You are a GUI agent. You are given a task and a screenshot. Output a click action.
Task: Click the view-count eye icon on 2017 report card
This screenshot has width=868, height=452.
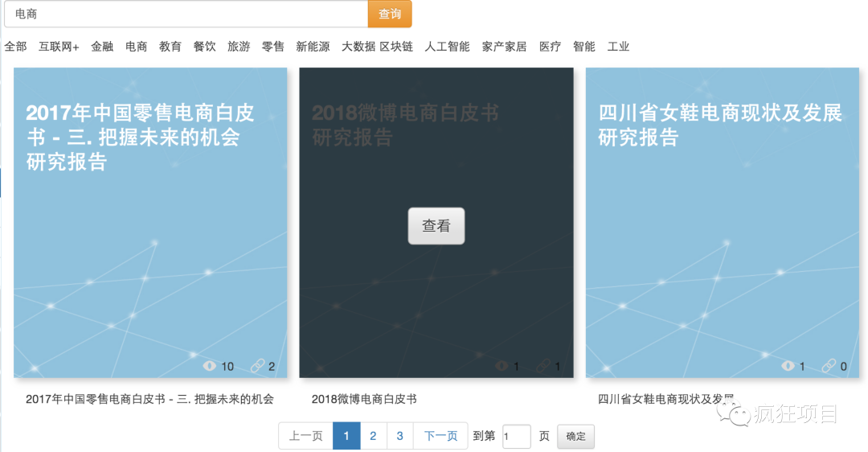pos(210,366)
